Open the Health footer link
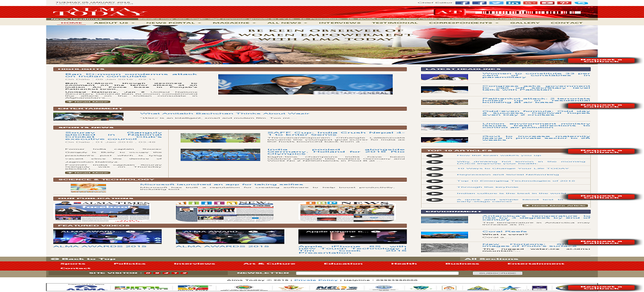644x292 pixels. point(404,263)
